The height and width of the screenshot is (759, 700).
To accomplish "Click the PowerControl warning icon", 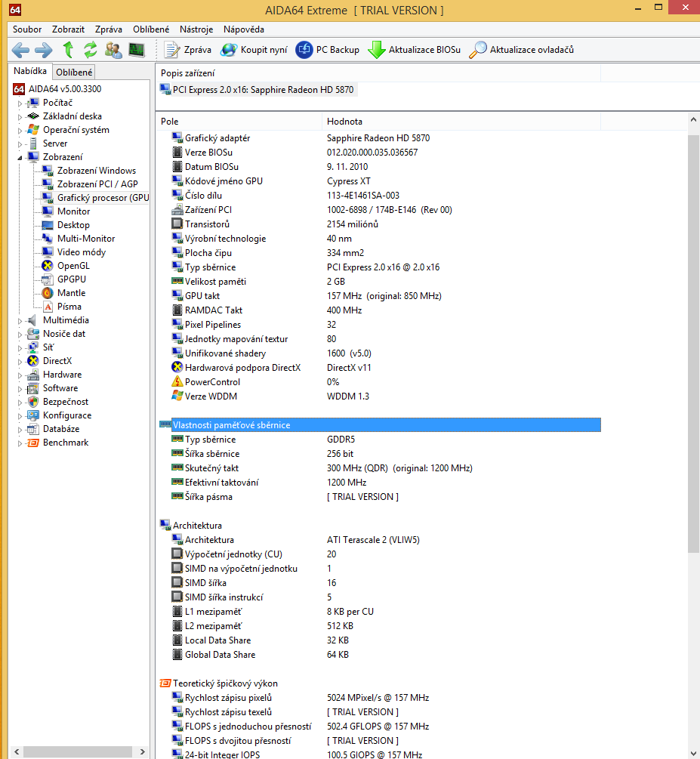I will [177, 381].
